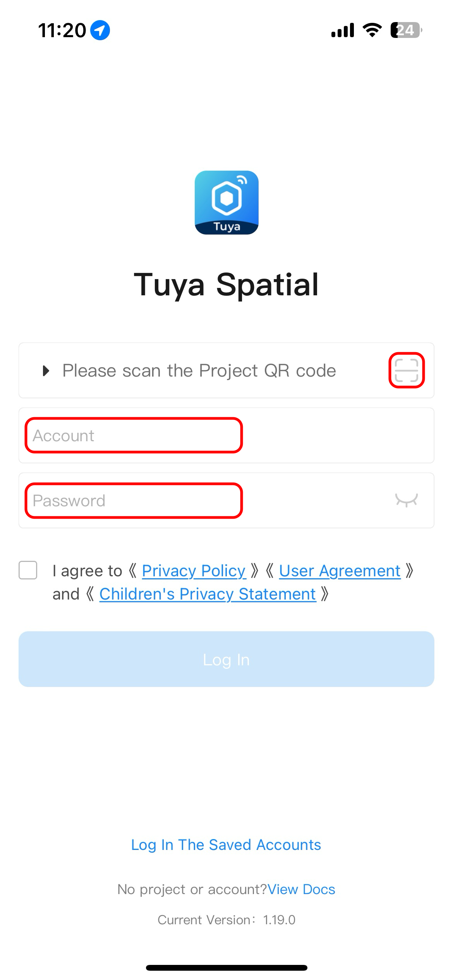The image size is (453, 980).
Task: Click the Tuya app logo
Action: (x=226, y=202)
